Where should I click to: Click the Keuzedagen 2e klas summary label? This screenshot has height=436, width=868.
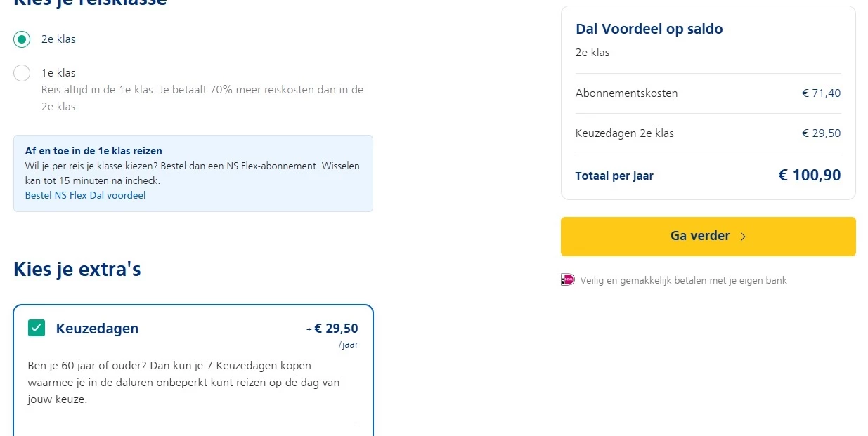pos(624,133)
